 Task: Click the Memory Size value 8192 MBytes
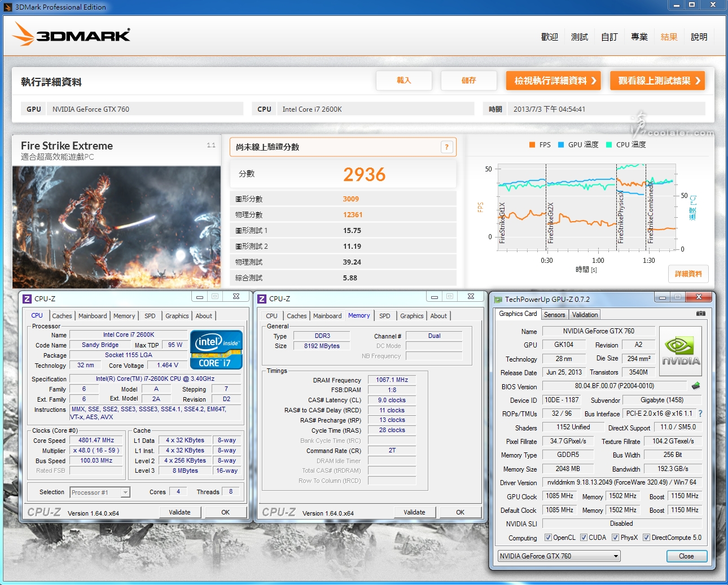pos(322,346)
